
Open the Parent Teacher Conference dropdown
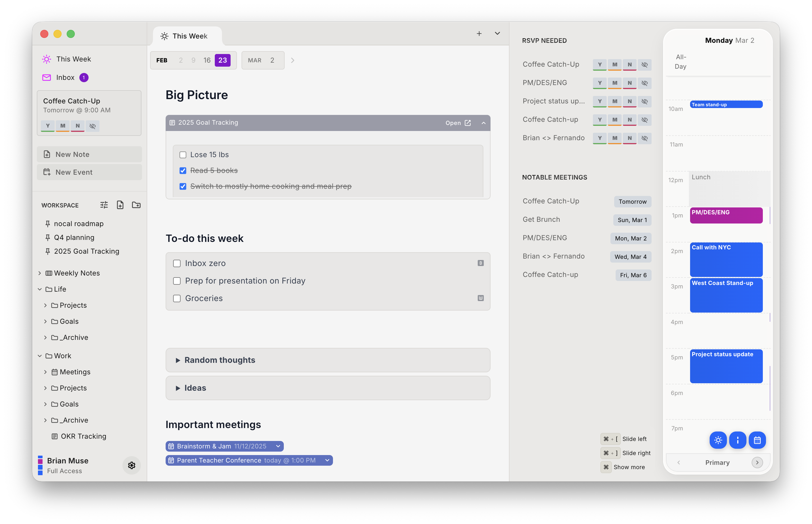click(x=327, y=460)
